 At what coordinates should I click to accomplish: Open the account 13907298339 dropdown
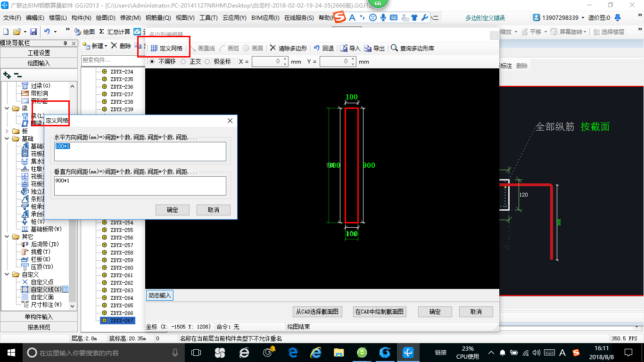tap(582, 18)
